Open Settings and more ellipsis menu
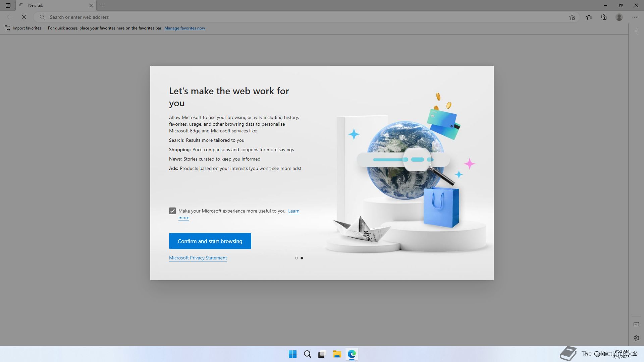This screenshot has width=644, height=362. point(635,17)
